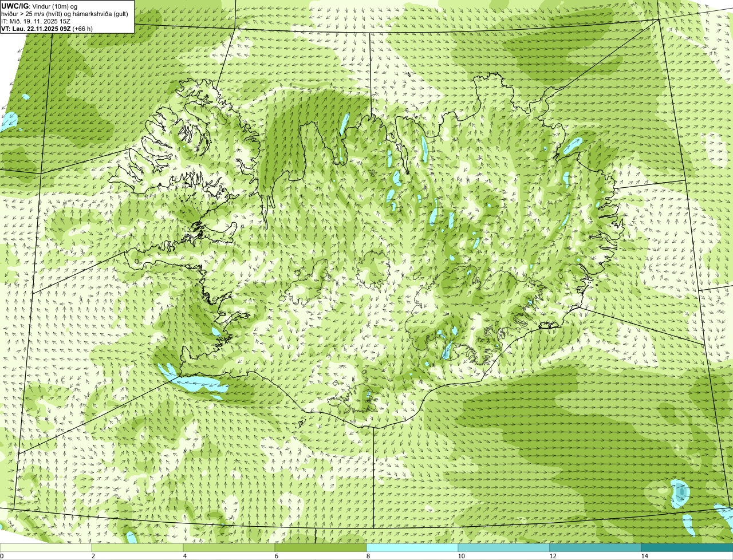
Task: Select the 12–14 teal color bar segment
Action: (x=596, y=547)
